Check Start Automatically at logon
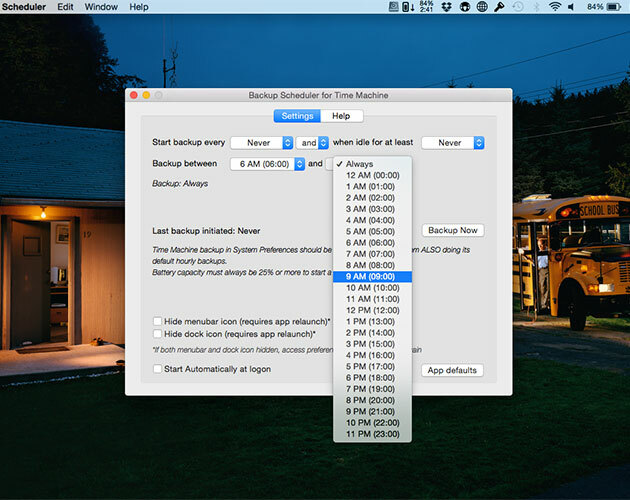Image resolution: width=630 pixels, height=500 pixels. 157,369
